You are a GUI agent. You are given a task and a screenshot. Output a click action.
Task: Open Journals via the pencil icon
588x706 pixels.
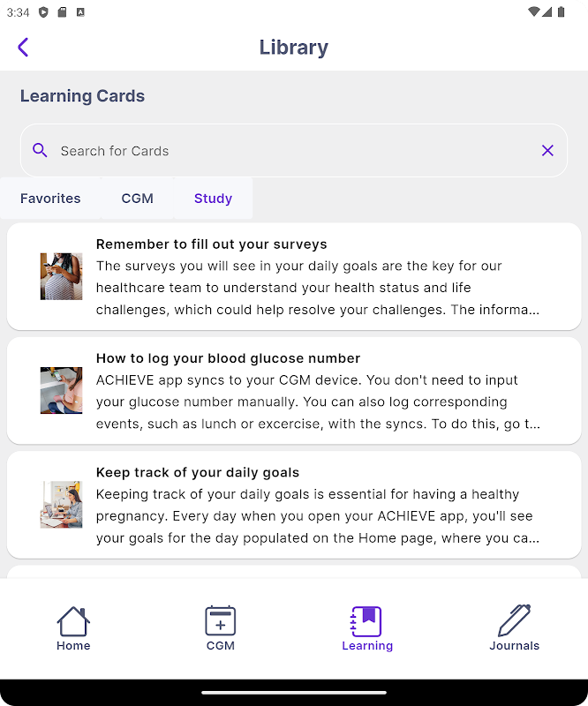(x=514, y=620)
